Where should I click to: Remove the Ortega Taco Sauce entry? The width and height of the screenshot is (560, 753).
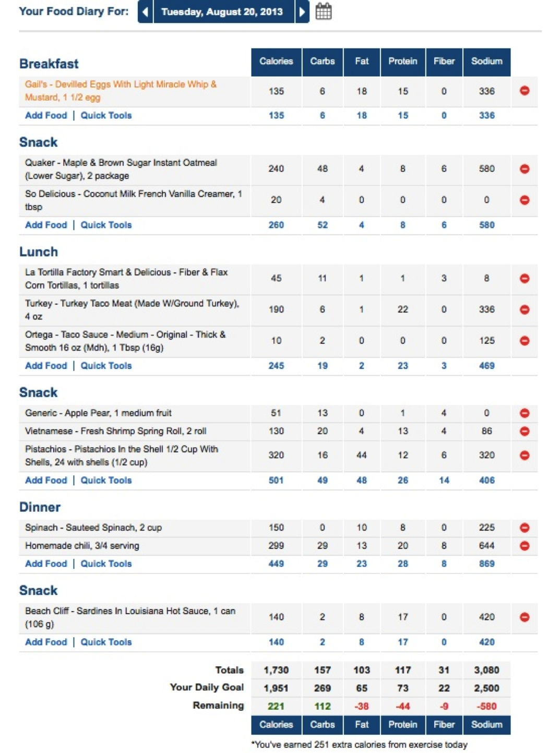(x=525, y=341)
